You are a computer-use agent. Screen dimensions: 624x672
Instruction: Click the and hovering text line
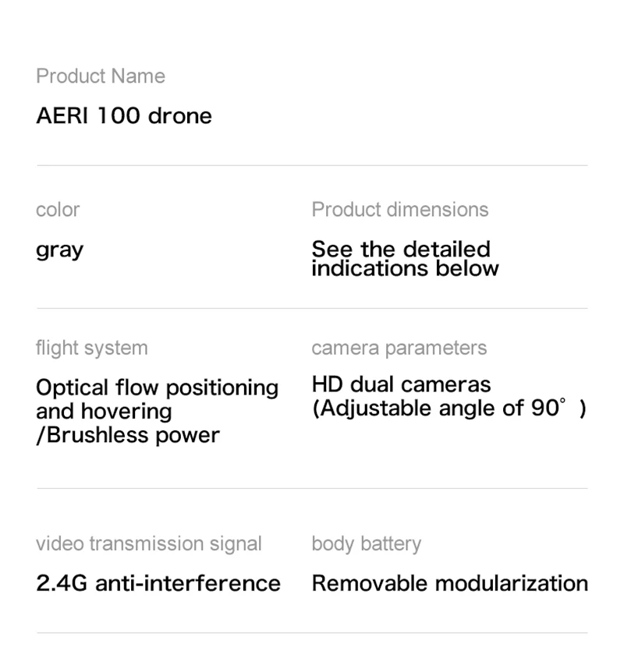click(x=105, y=411)
